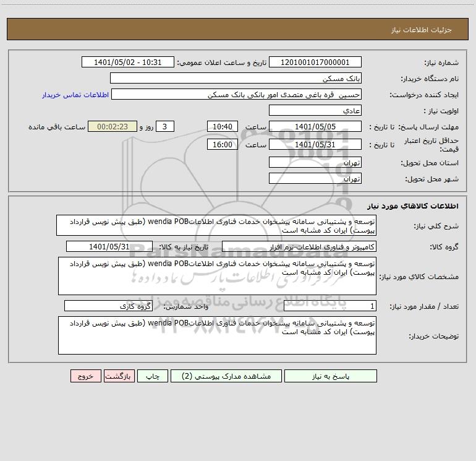
Task: Click the خروج exit button
Action: [85, 376]
